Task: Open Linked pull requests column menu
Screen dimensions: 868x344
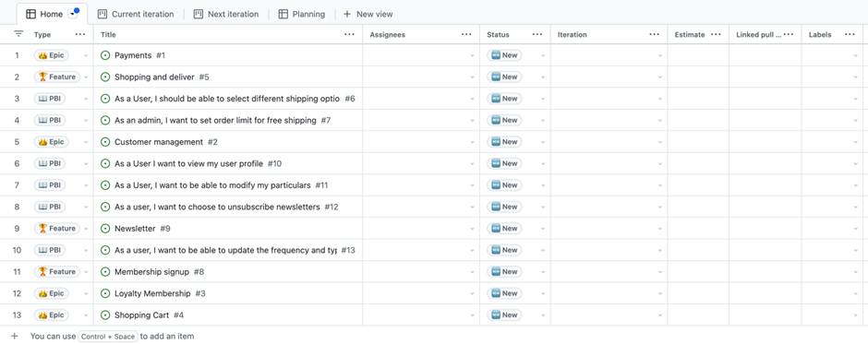Action: coord(789,34)
